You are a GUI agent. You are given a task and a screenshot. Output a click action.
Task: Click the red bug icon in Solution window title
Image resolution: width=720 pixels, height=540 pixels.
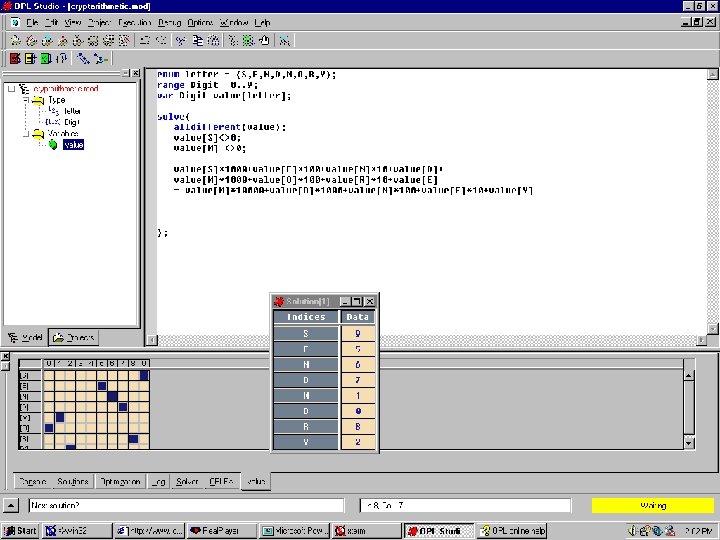[x=278, y=301]
